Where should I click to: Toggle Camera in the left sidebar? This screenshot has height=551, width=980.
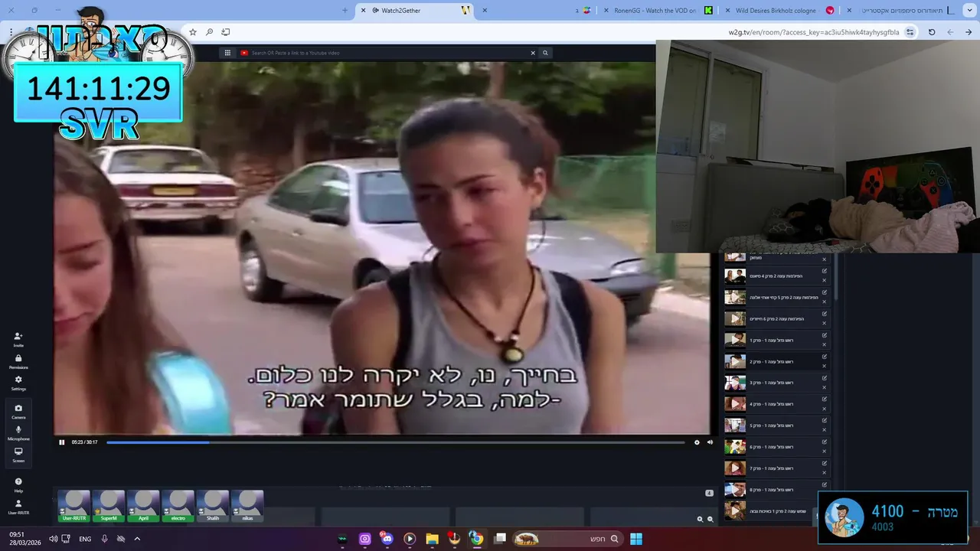click(x=18, y=411)
